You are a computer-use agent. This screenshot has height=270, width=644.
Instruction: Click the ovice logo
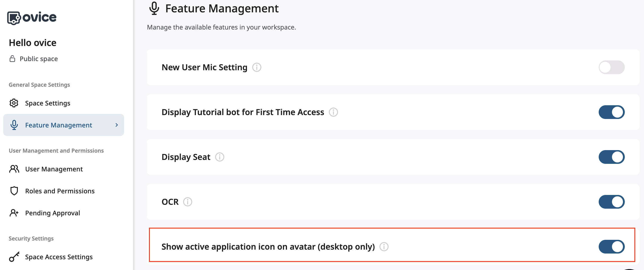(x=32, y=17)
